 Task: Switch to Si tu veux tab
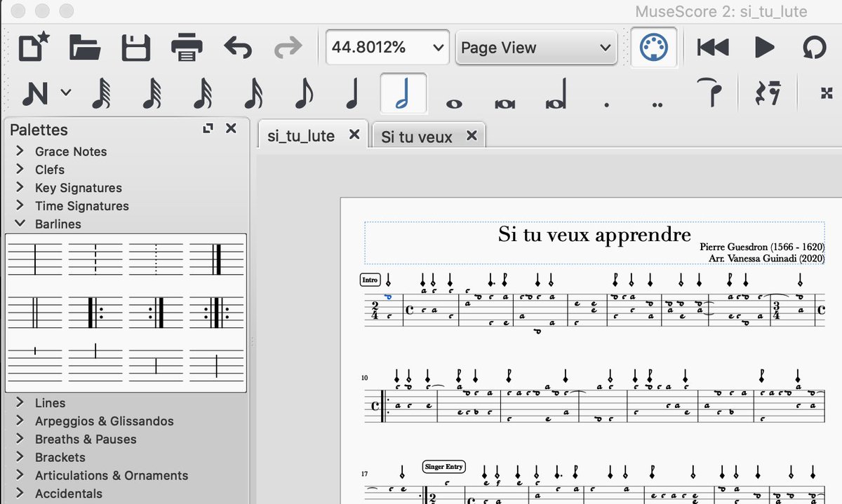417,137
